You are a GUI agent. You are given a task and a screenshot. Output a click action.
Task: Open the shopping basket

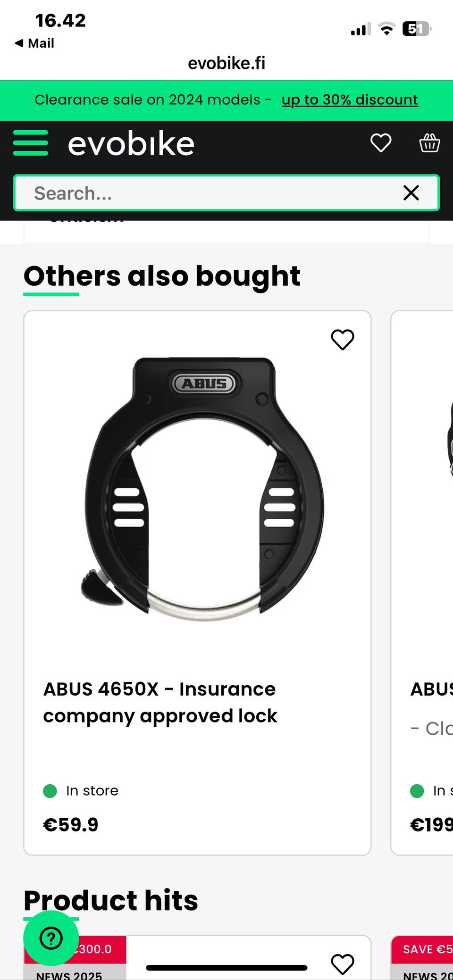pyautogui.click(x=429, y=143)
